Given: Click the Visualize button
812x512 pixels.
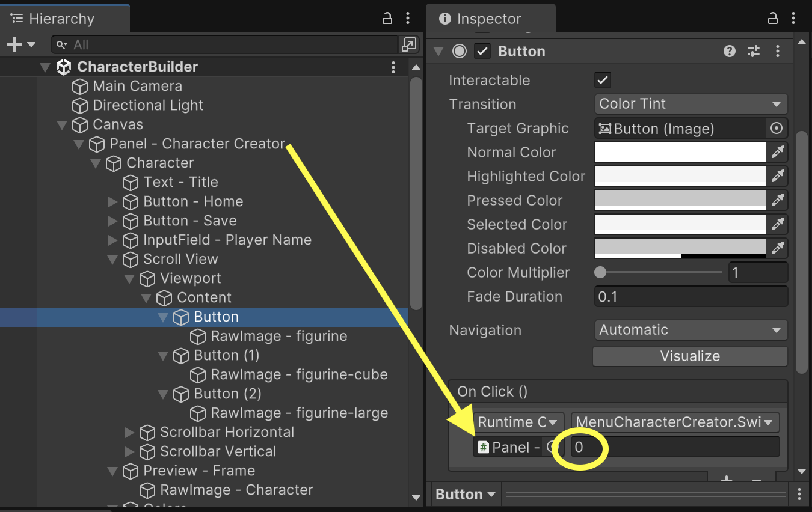Looking at the screenshot, I should coord(690,356).
